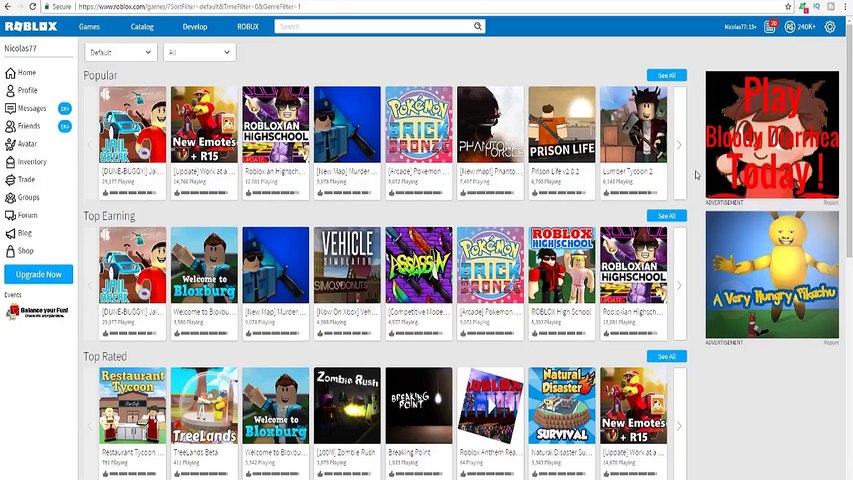The width and height of the screenshot is (853, 480).
Task: Click in the Search input field
Action: 373,26
